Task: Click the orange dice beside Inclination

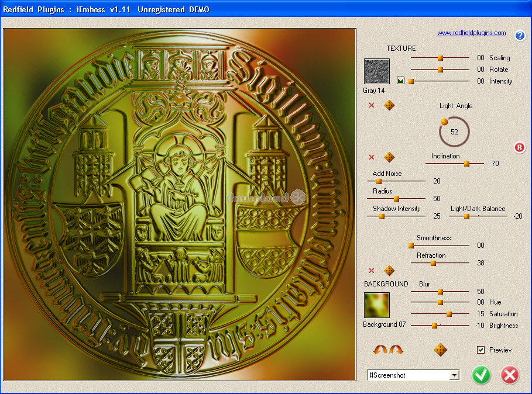Action: pos(389,157)
